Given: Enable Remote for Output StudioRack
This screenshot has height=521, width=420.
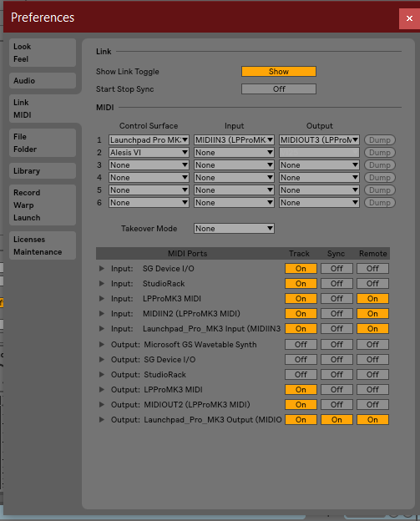Looking at the screenshot, I should (372, 374).
